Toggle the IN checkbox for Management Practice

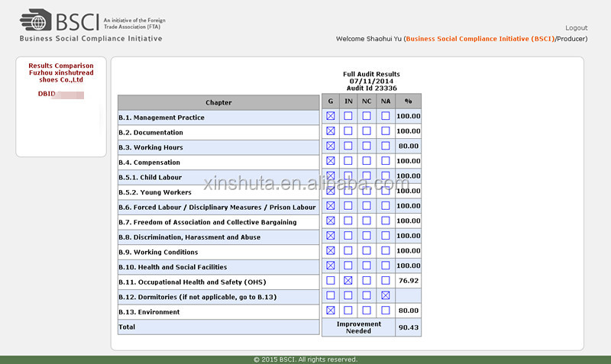click(348, 116)
